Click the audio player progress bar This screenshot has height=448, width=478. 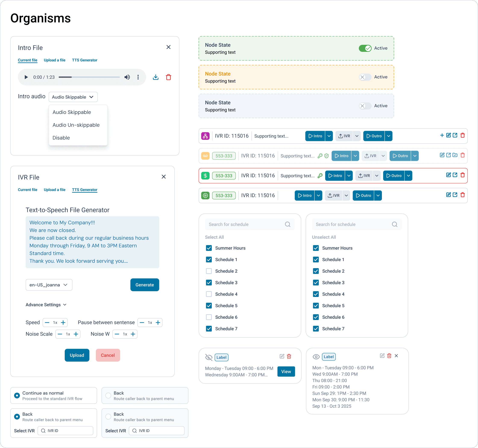[x=89, y=77]
